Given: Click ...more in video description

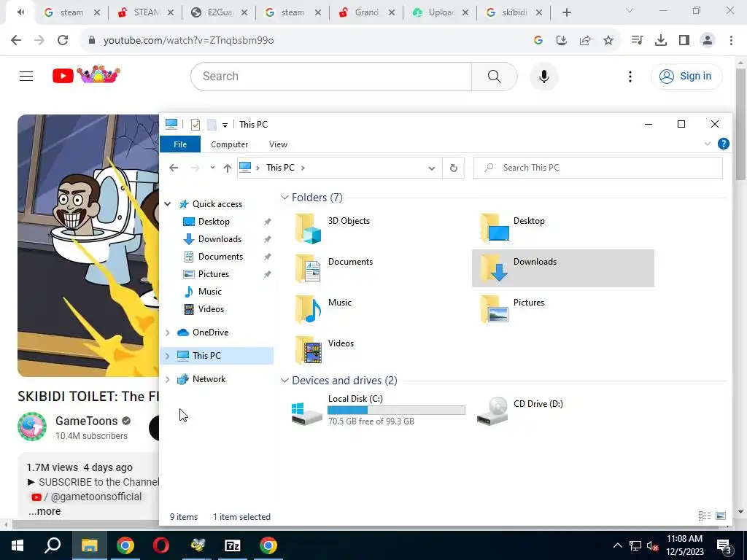Looking at the screenshot, I should (x=44, y=511).
